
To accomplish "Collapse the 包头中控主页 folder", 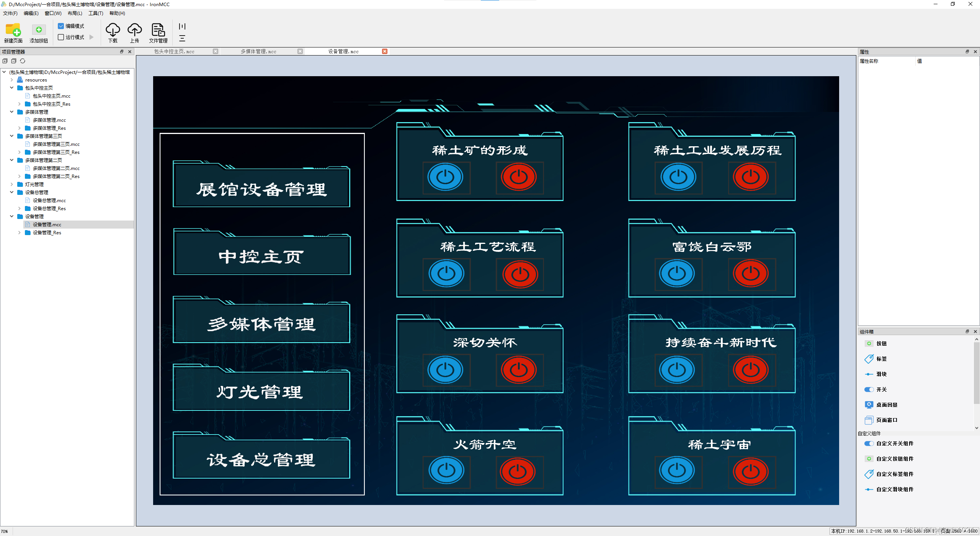I will (x=11, y=88).
